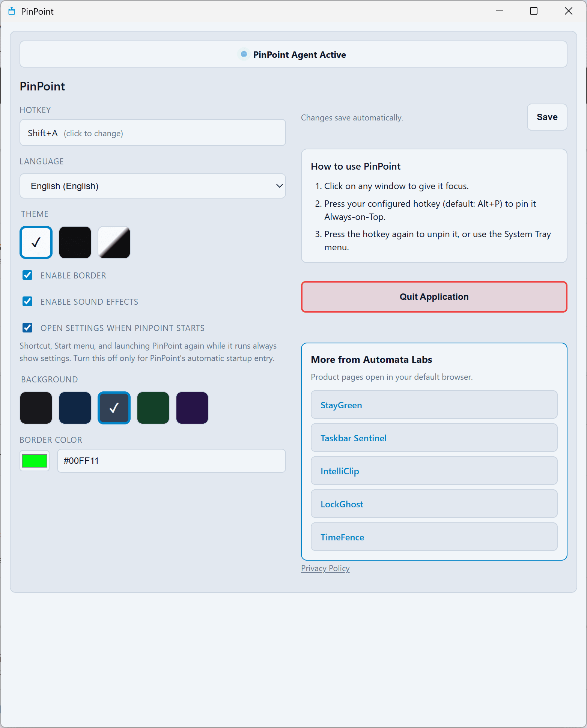Choose the dark green background swatch
Screen dimensions: 587x728
click(153, 408)
